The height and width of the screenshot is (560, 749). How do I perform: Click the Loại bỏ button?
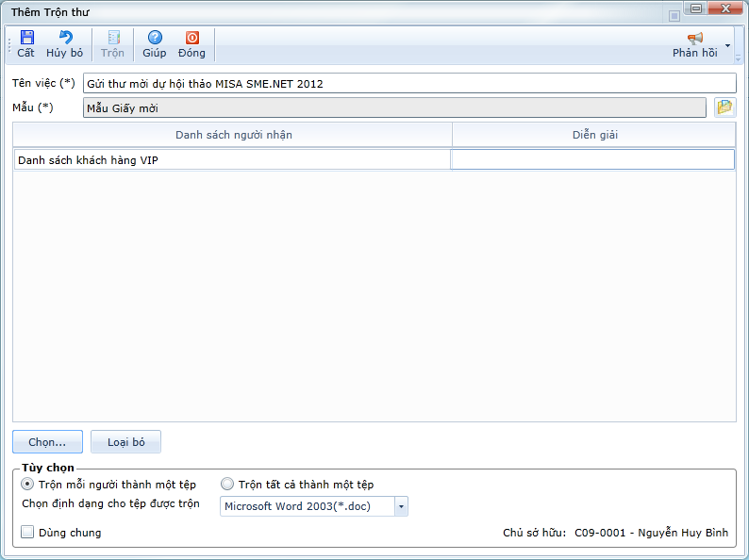(x=125, y=441)
